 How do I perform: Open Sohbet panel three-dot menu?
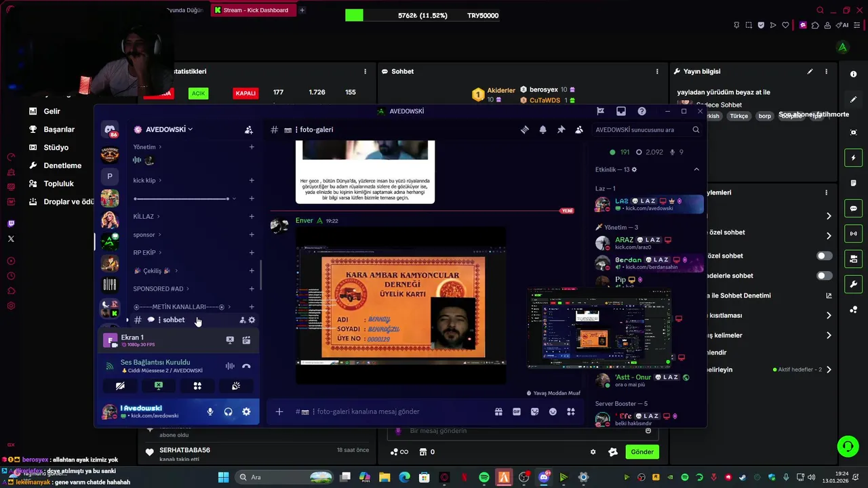tap(656, 71)
